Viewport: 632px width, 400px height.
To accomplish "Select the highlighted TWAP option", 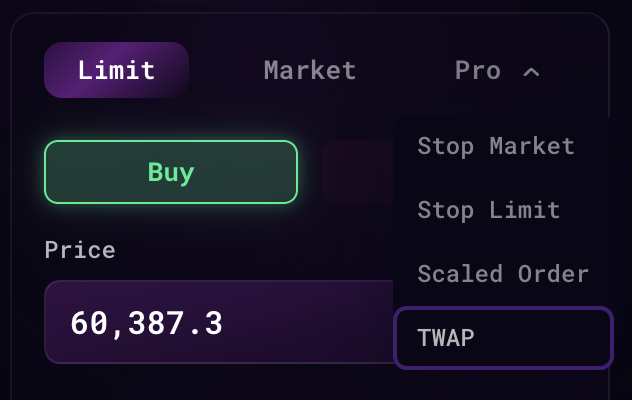I will click(x=503, y=338).
